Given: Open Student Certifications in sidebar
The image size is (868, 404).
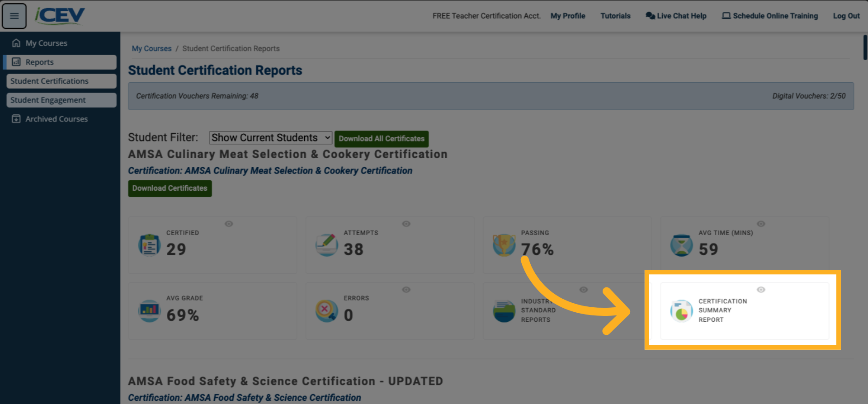Looking at the screenshot, I should [x=61, y=81].
